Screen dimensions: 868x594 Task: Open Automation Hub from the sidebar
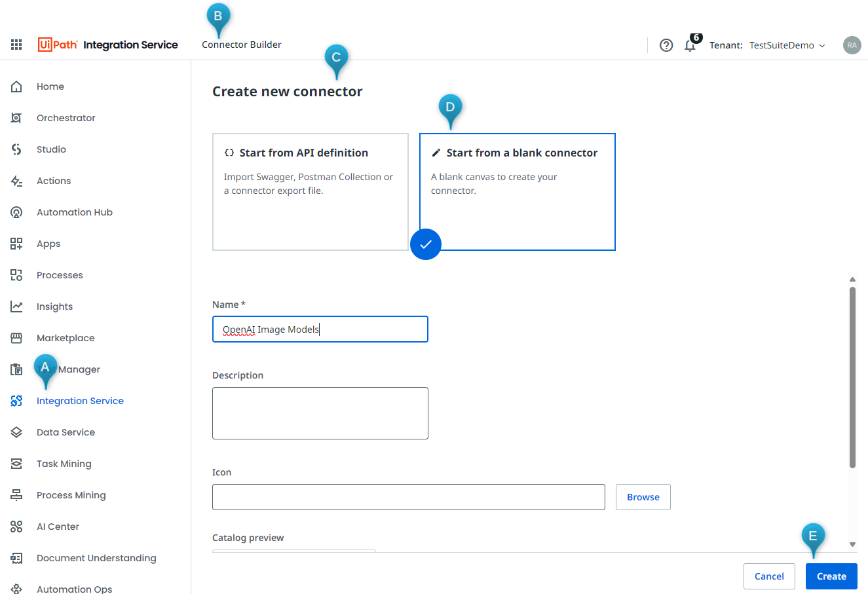click(75, 212)
